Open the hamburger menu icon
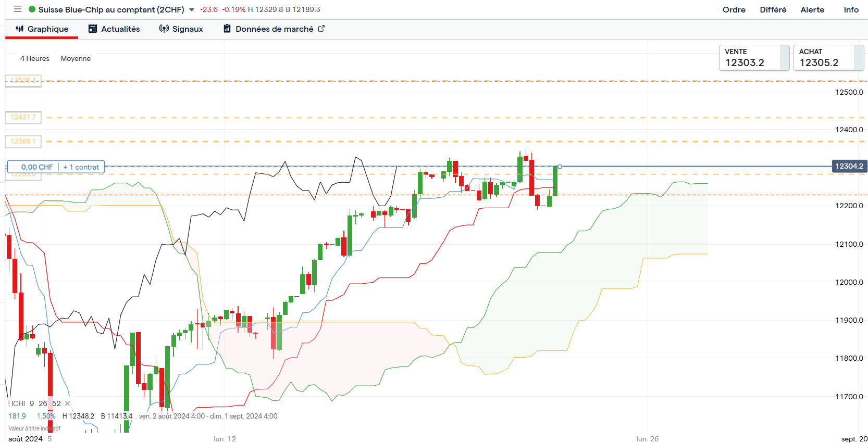The height and width of the screenshot is (443, 868). pyautogui.click(x=18, y=9)
